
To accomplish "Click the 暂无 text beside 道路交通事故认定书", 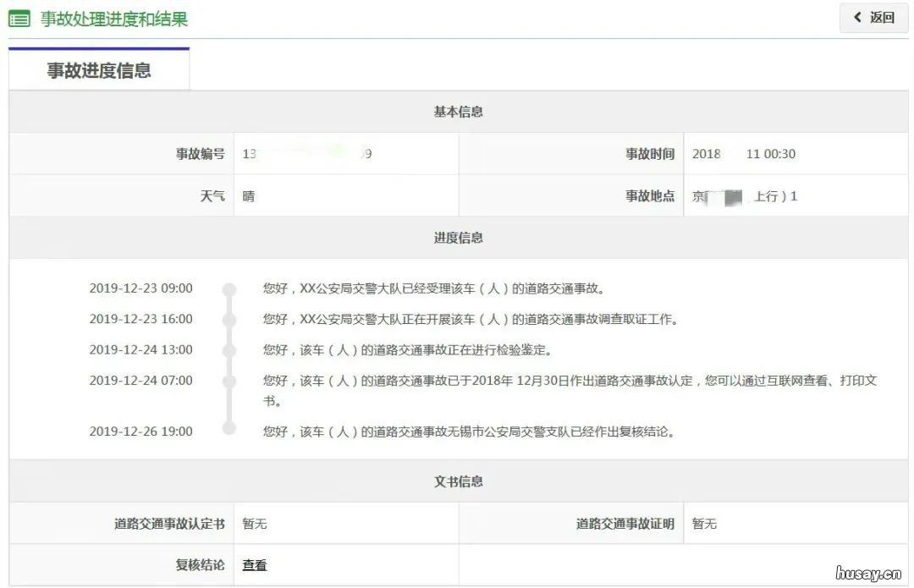I will click(254, 523).
